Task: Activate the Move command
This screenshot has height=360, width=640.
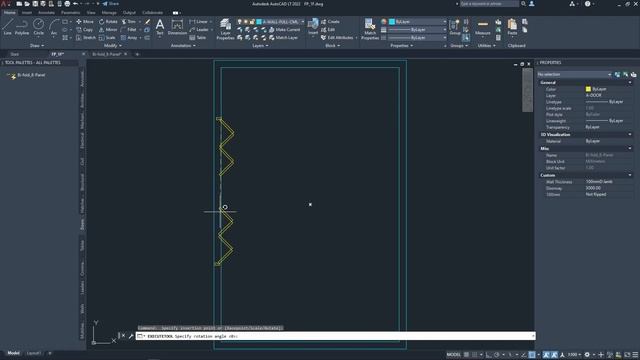Action: pyautogui.click(x=85, y=22)
